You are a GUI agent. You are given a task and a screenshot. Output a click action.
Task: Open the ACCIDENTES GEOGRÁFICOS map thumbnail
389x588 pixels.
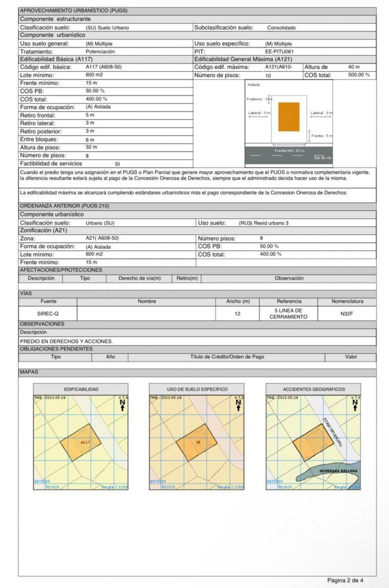click(x=314, y=441)
